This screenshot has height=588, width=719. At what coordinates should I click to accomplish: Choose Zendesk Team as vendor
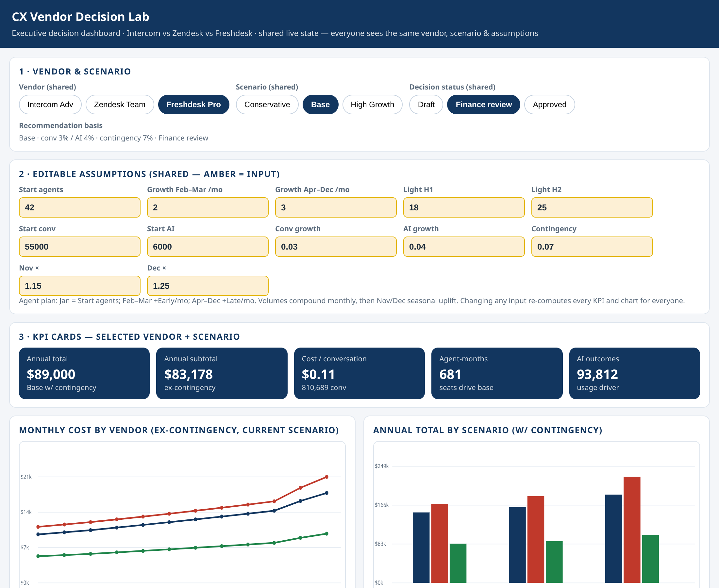[x=120, y=104]
